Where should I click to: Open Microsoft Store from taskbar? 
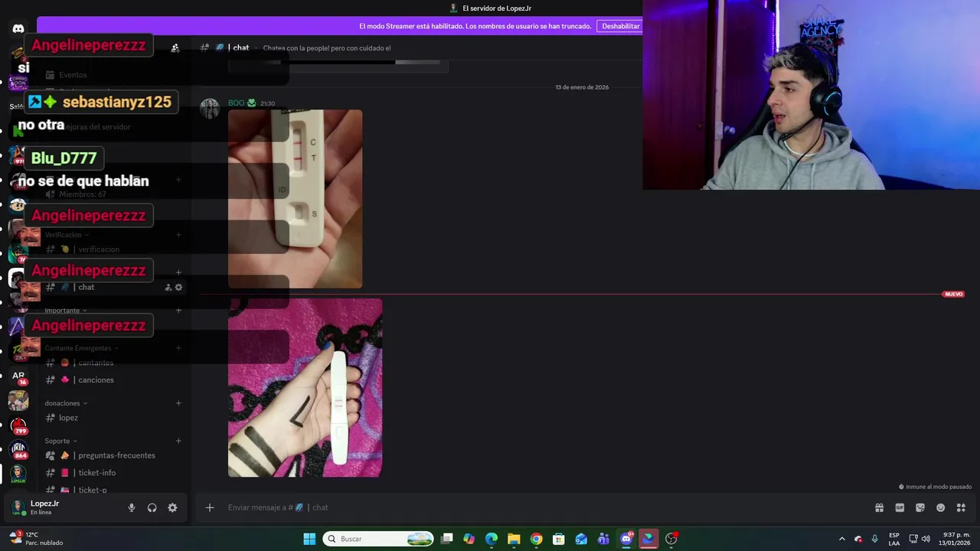tap(559, 539)
